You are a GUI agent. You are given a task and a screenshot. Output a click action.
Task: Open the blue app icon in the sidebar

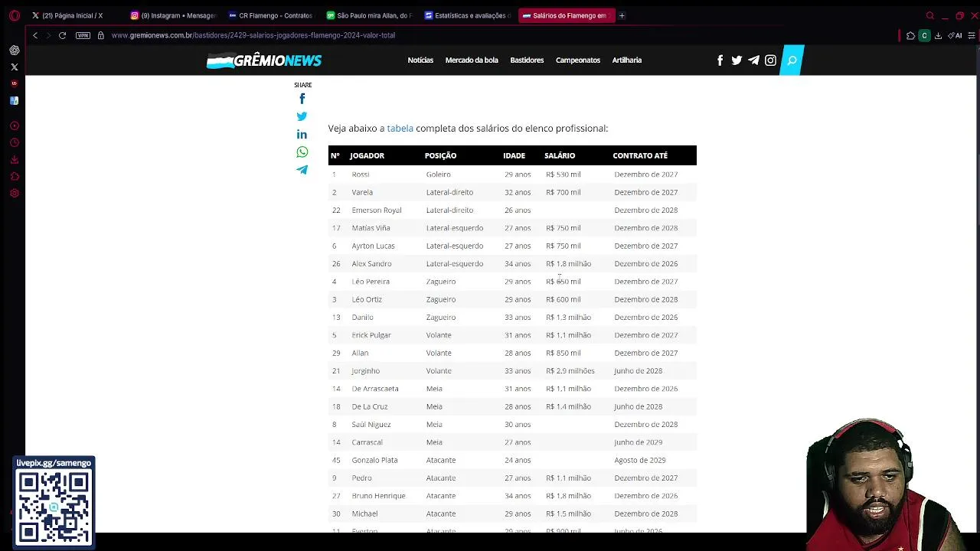tap(14, 101)
